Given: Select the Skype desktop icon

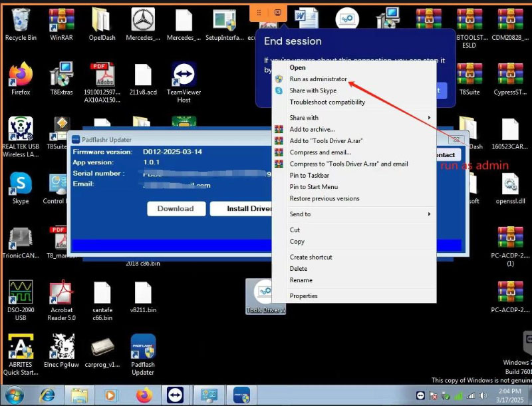Looking at the screenshot, I should click(x=21, y=184).
